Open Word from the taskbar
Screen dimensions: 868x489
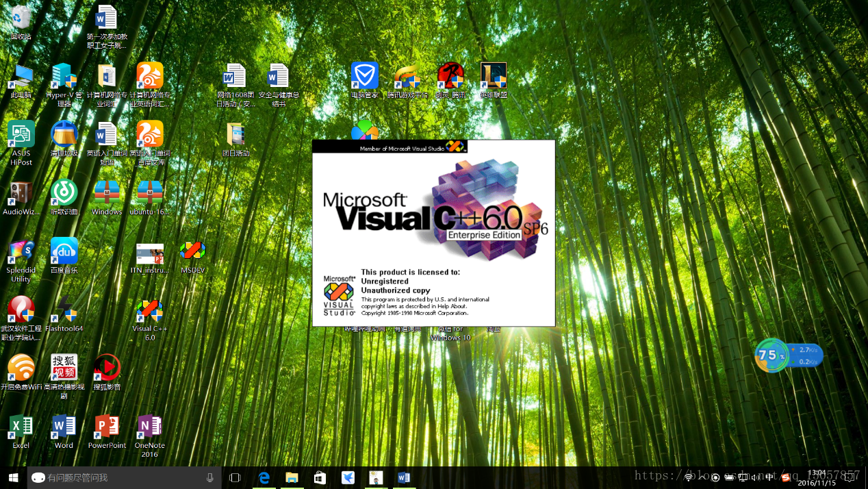[x=403, y=477]
